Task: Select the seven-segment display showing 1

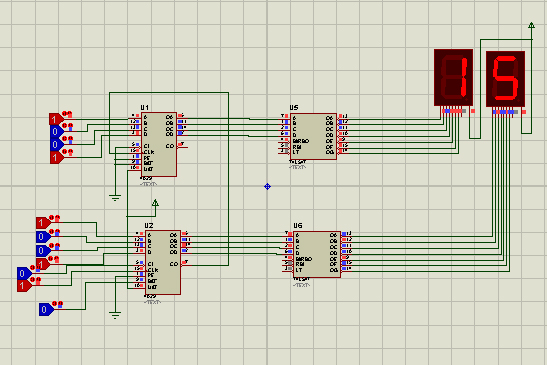Action: coord(454,77)
